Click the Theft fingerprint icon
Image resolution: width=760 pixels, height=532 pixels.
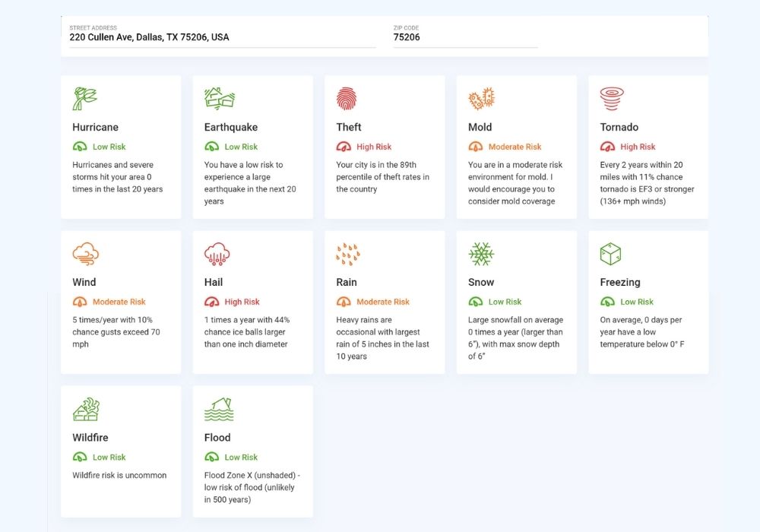tap(347, 99)
